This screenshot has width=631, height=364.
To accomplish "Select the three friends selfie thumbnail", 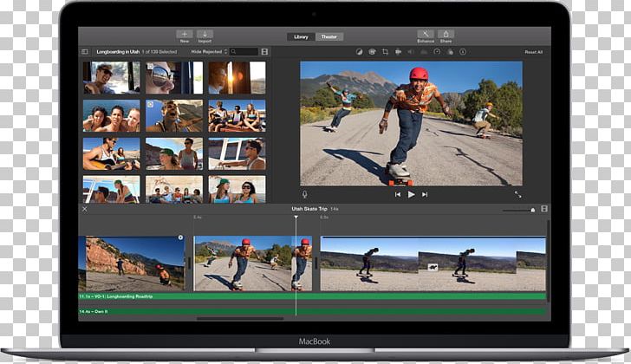I will point(112,116).
